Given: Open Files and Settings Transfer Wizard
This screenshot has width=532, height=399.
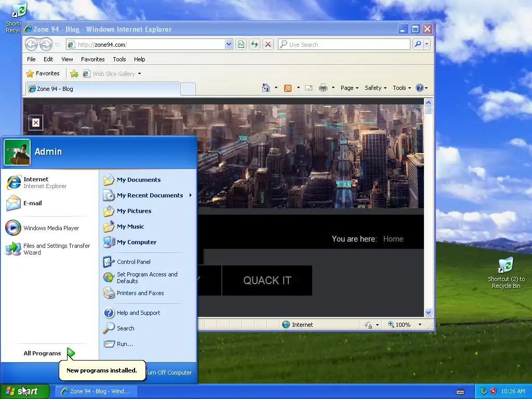Looking at the screenshot, I should pyautogui.click(x=49, y=249).
